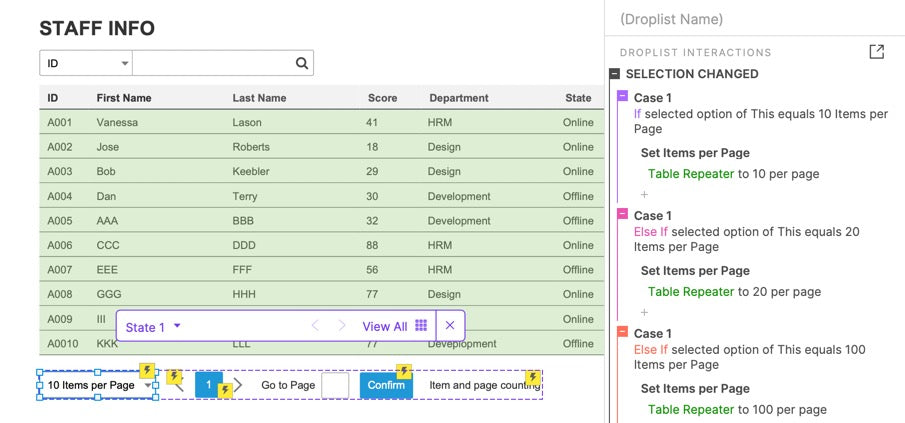Close the state toolbar with X
The image size is (905, 423).
(x=450, y=325)
